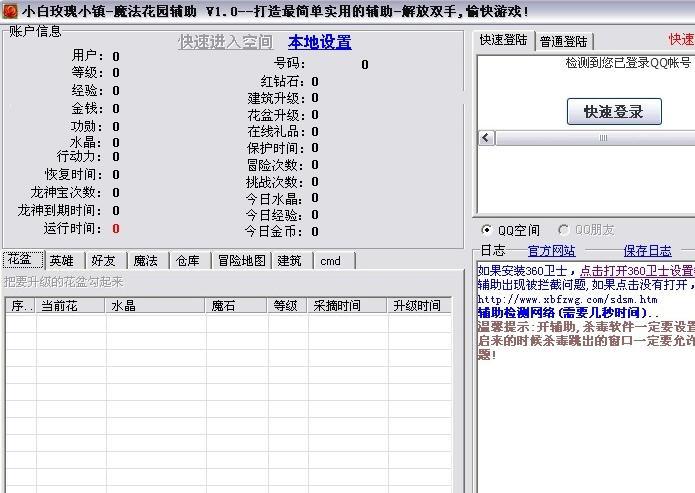Viewport: 695px width, 493px height.
Task: Select the 快速登陆 login tab
Action: [x=504, y=40]
